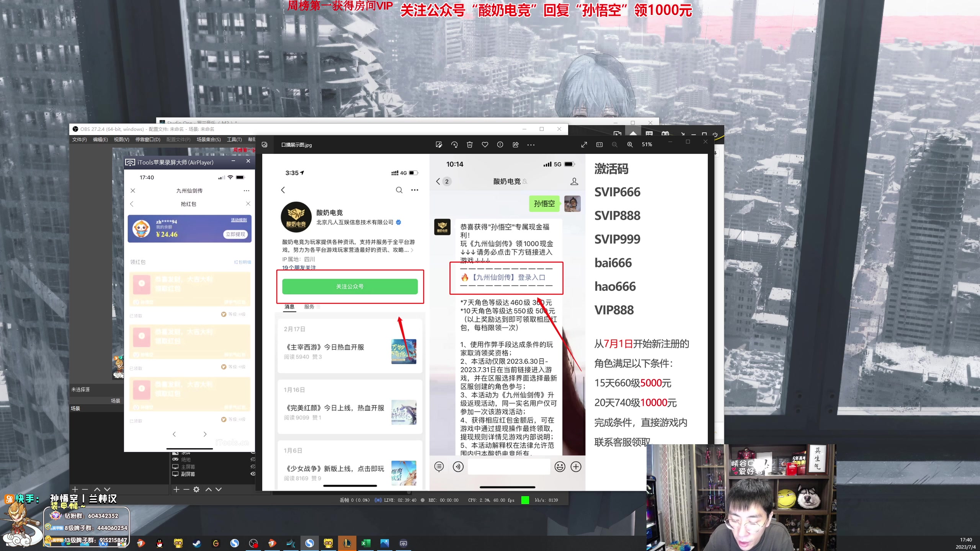Open source properties gear in OBS

(x=196, y=489)
